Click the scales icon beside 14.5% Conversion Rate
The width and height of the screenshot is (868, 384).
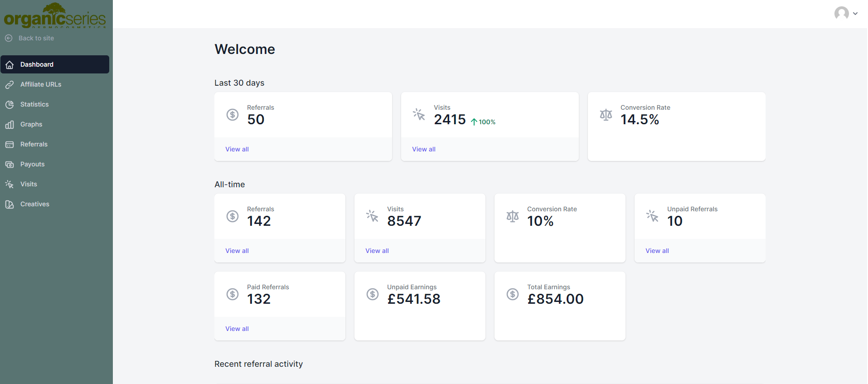point(606,115)
